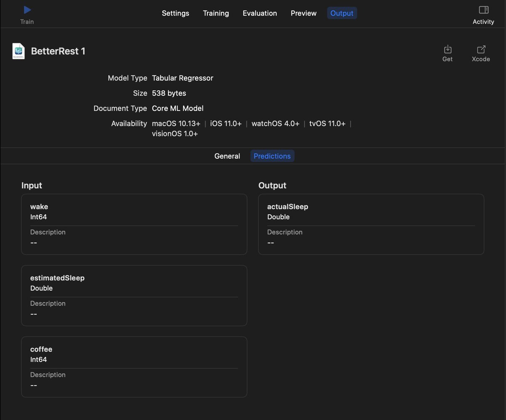Start training with the Train play icon
Image resolution: width=506 pixels, height=420 pixels.
pos(27,10)
